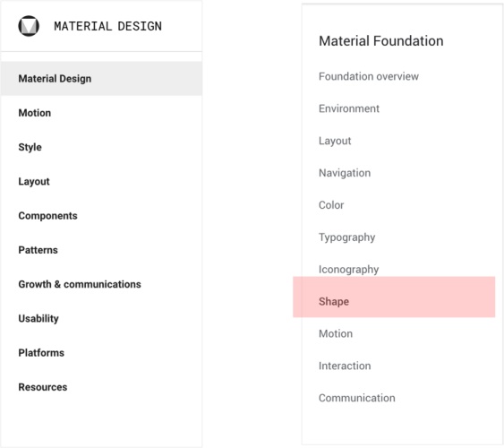Image resolution: width=504 pixels, height=448 pixels.
Task: Select Material Design in left sidebar
Action: click(101, 79)
